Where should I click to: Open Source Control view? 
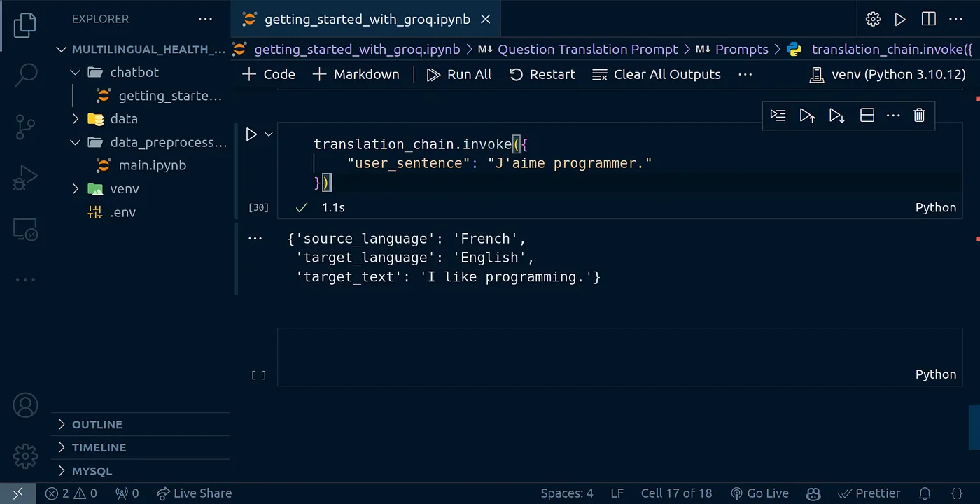coord(26,127)
